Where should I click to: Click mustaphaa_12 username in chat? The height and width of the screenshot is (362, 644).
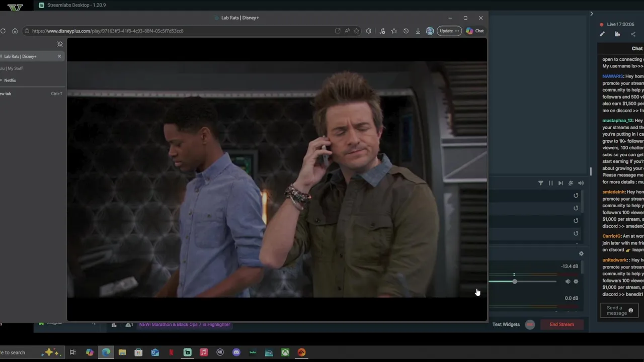point(617,121)
